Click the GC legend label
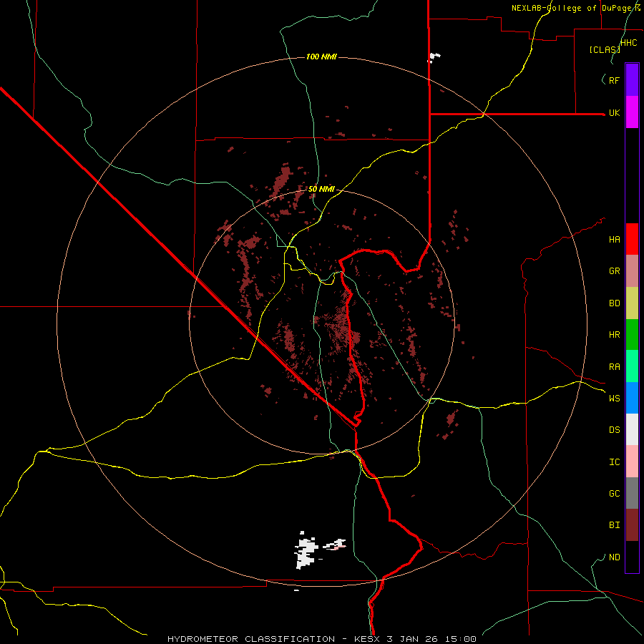This screenshot has width=644, height=644. (x=614, y=494)
